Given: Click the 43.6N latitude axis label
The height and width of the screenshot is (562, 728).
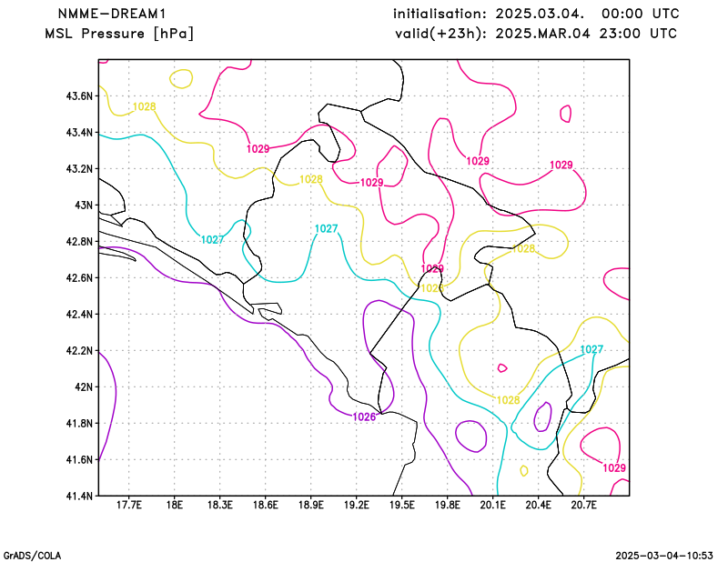Looking at the screenshot, I should (x=79, y=96).
